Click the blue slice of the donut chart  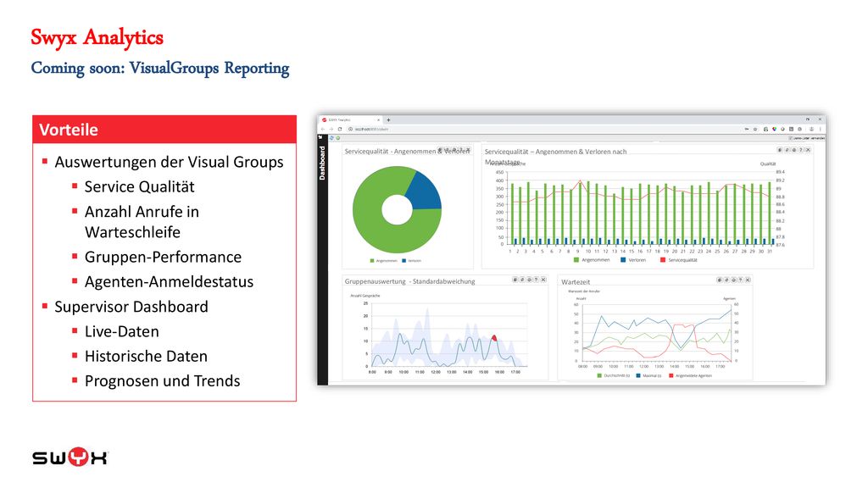(426, 191)
